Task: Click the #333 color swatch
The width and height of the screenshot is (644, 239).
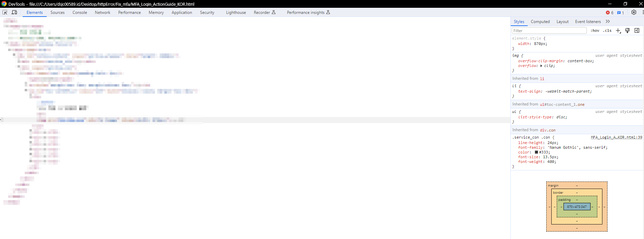Action: click(x=536, y=152)
